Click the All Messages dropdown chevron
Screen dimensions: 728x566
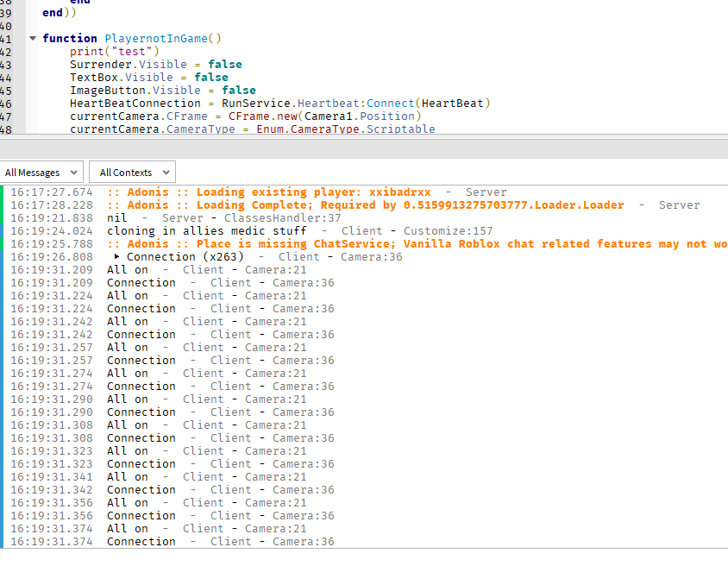(74, 172)
